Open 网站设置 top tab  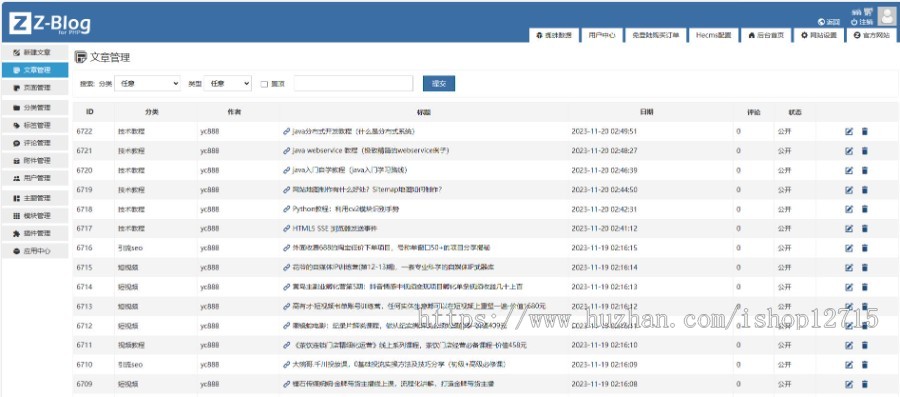(x=819, y=35)
